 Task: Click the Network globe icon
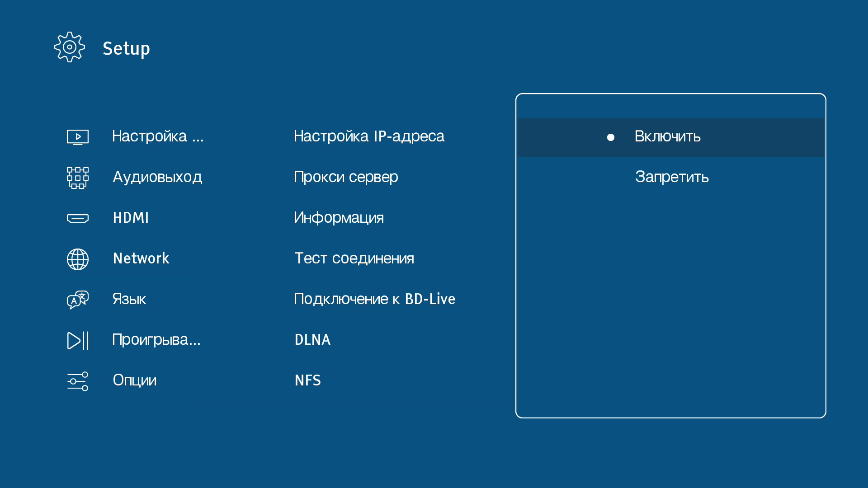(x=78, y=259)
